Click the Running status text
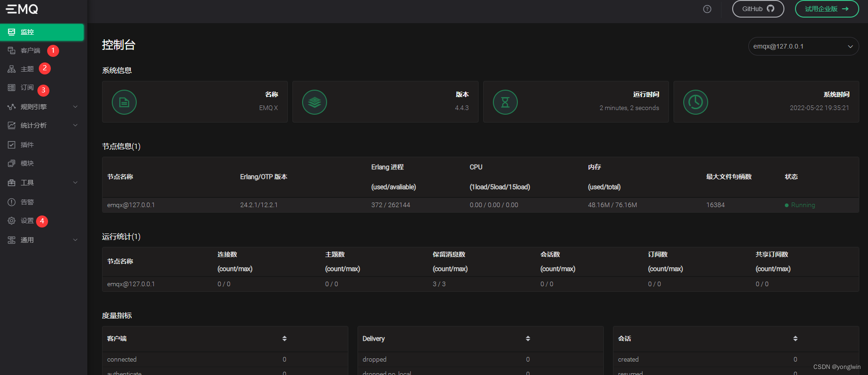The image size is (868, 375). (x=803, y=205)
